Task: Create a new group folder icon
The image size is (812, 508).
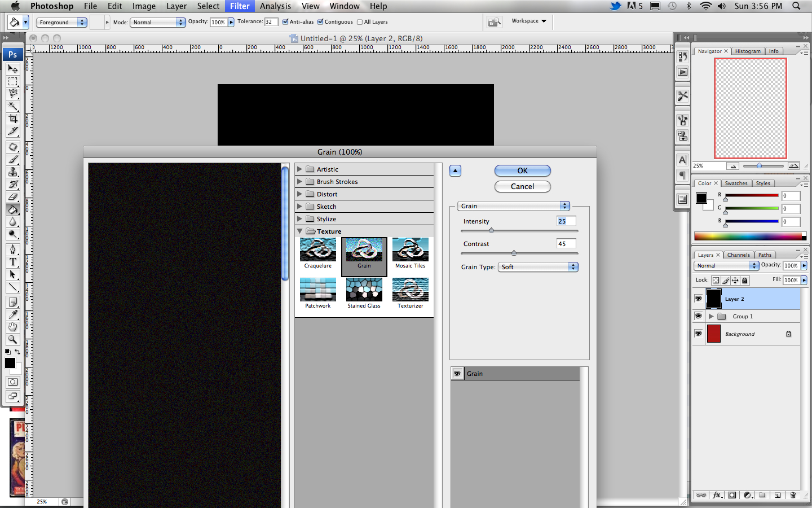Action: pyautogui.click(x=762, y=495)
